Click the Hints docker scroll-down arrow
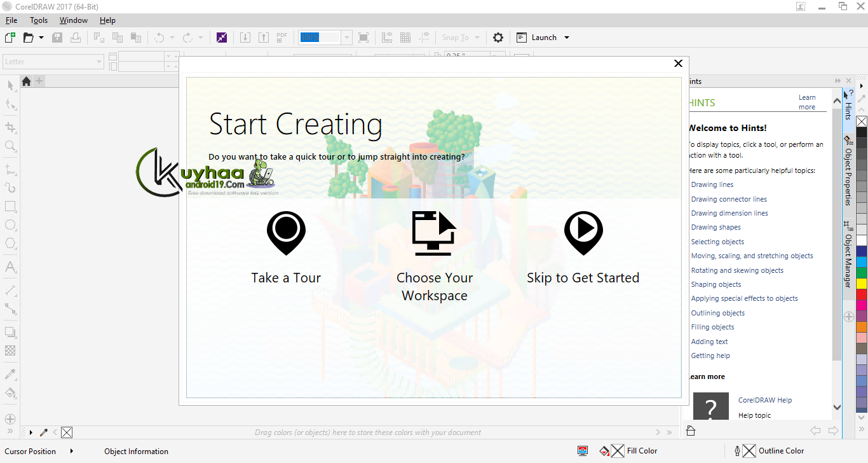Image resolution: width=868 pixels, height=463 pixels. (x=837, y=407)
